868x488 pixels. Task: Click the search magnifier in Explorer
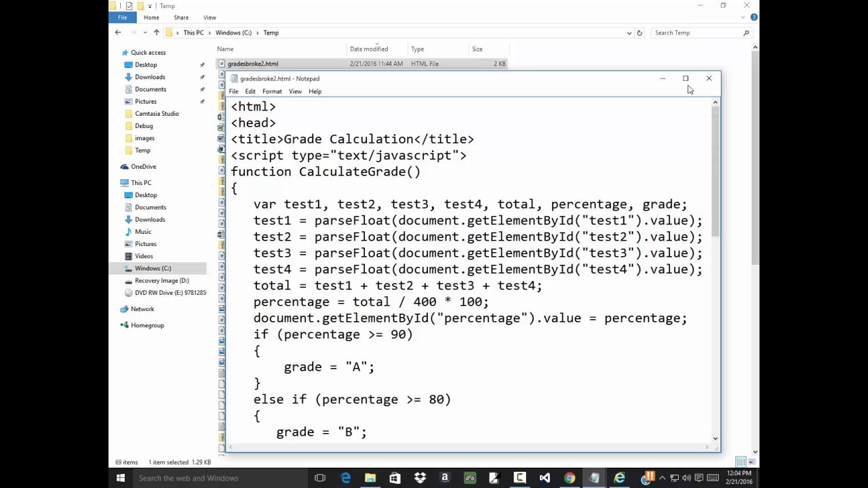click(746, 33)
